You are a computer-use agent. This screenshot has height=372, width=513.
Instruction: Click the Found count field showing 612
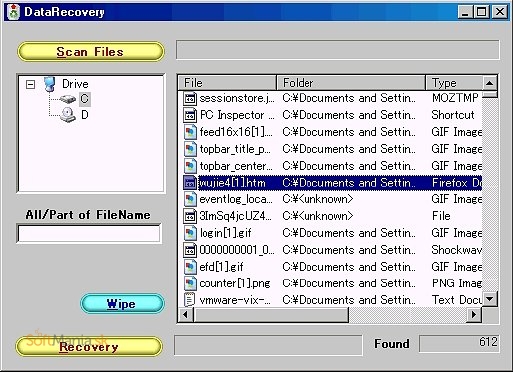pos(459,343)
